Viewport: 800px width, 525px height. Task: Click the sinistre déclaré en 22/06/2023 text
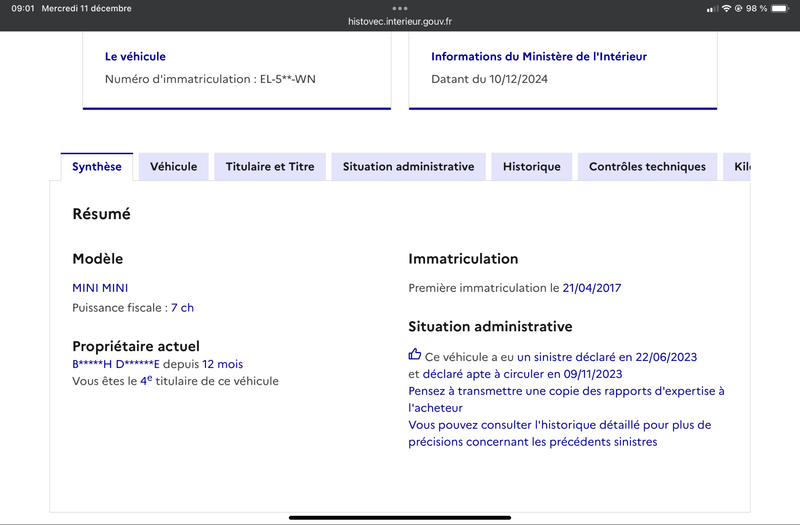click(607, 357)
